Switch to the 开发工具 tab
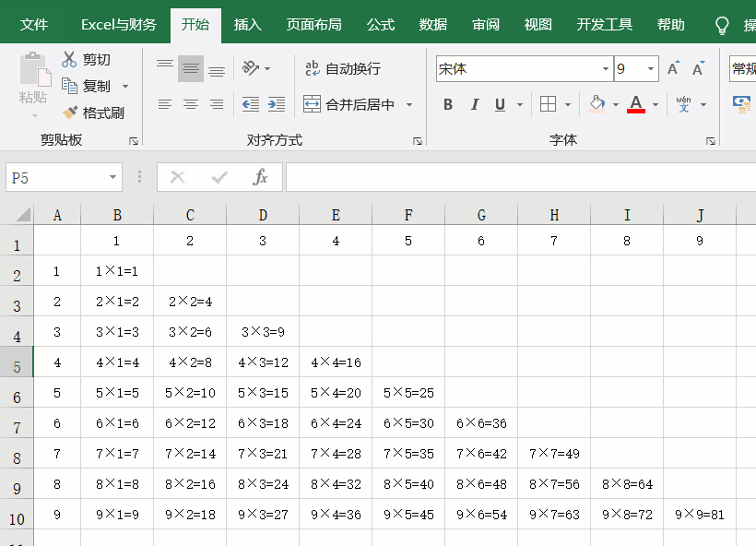Viewport: 756px width, 546px height. pos(604,25)
